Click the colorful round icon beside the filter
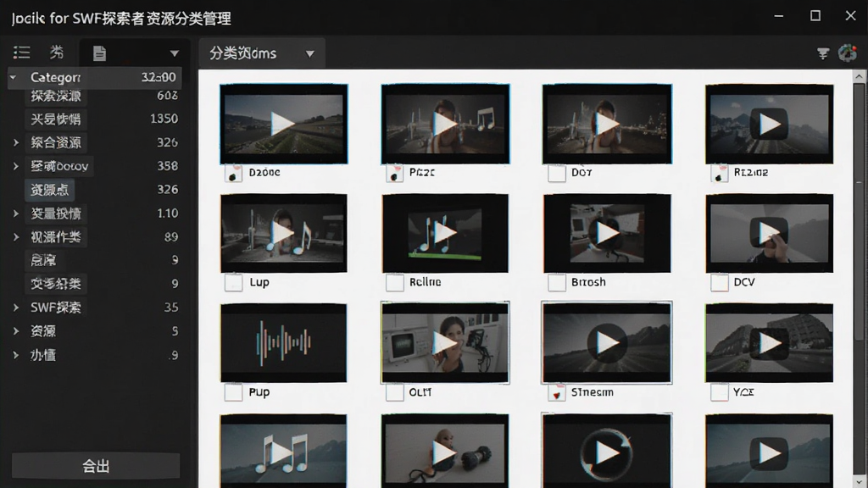 click(x=847, y=53)
